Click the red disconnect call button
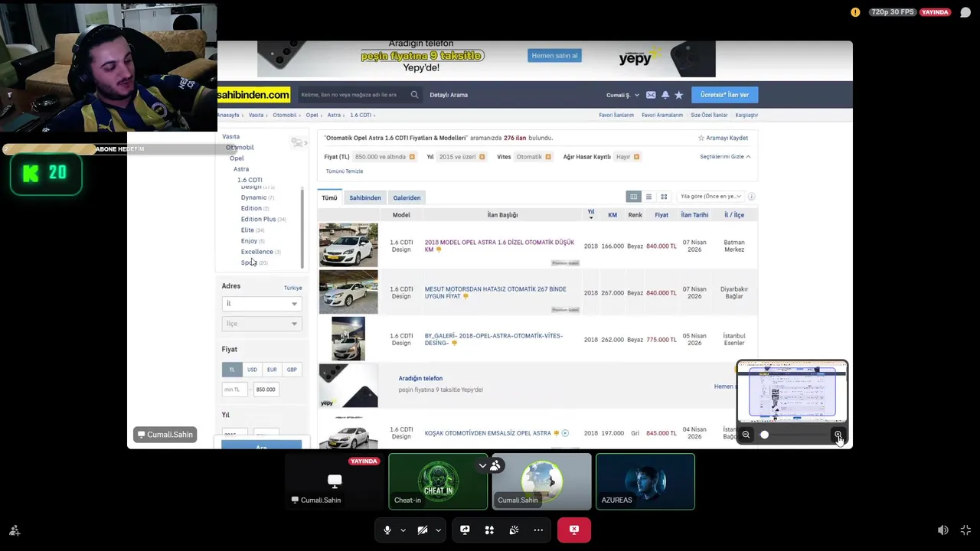 [574, 530]
